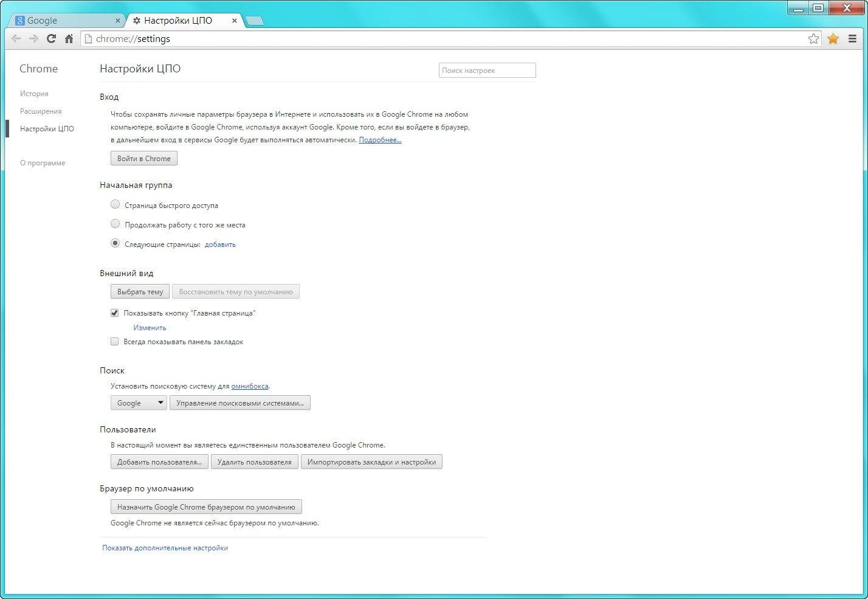
Task: Open История in the sidebar
Action: (34, 94)
